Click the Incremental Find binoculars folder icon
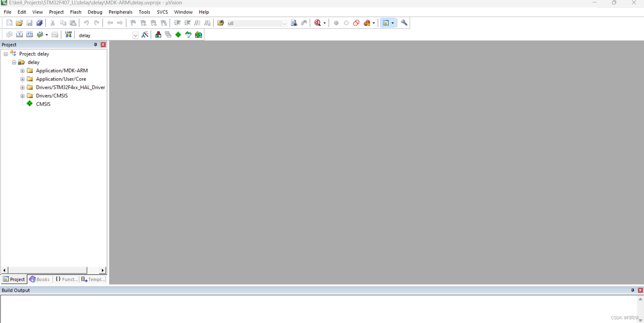Image resolution: width=644 pixels, height=323 pixels. tap(221, 23)
